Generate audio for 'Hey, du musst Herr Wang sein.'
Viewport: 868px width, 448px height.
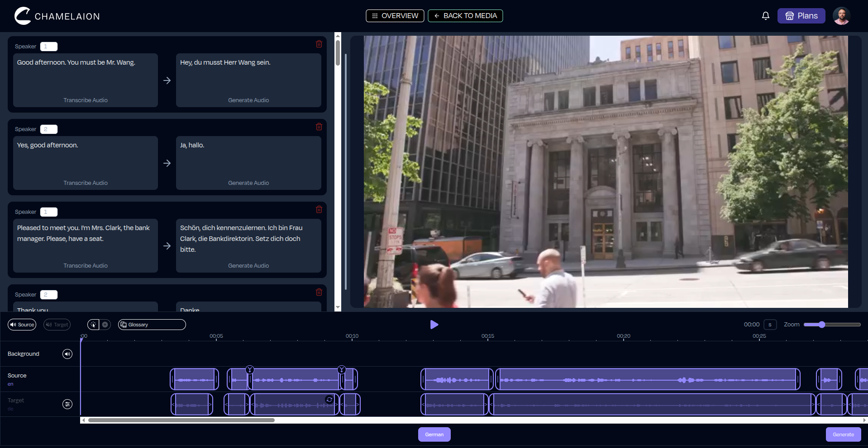point(248,100)
